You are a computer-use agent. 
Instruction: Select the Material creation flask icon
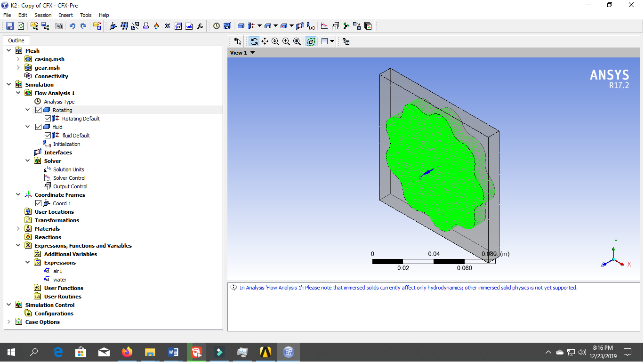[145, 26]
